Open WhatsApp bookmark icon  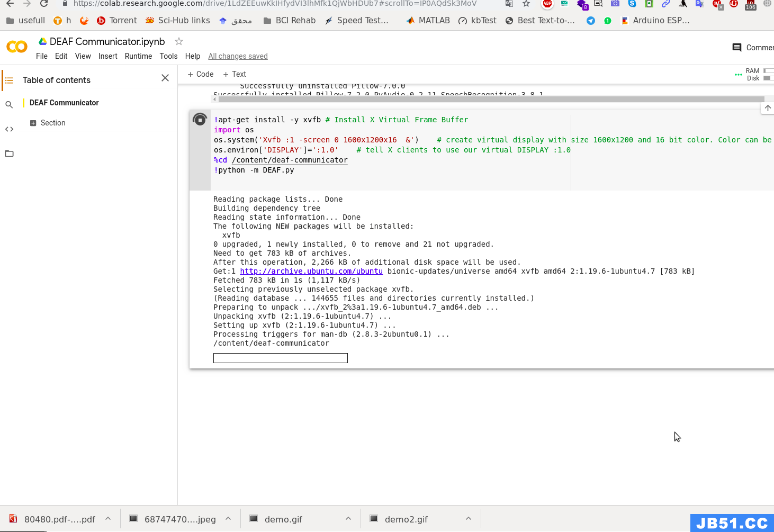[x=608, y=21]
